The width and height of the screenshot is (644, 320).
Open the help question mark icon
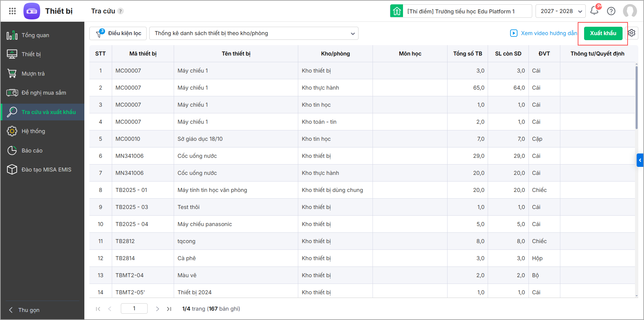click(611, 11)
